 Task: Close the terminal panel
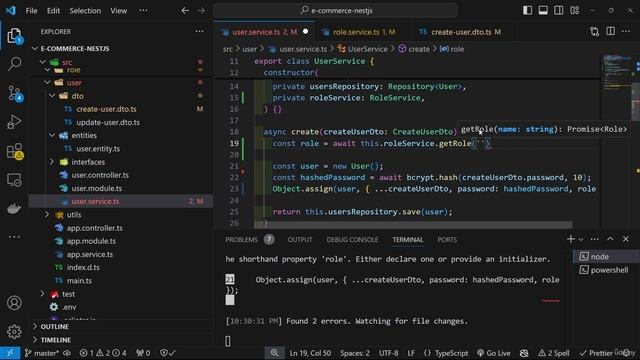(x=626, y=239)
